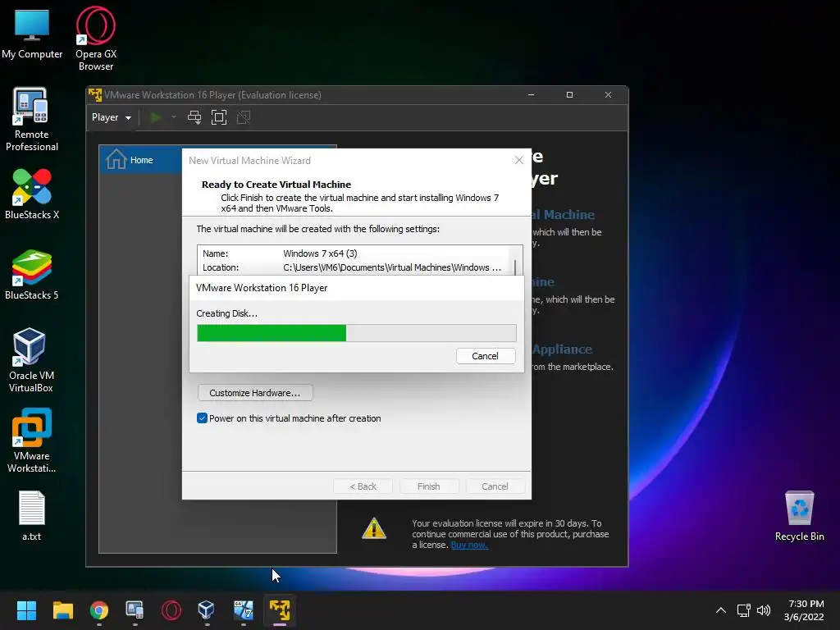Open VMware Workstation desktop shortcut
The width and height of the screenshot is (840, 630).
(x=32, y=441)
